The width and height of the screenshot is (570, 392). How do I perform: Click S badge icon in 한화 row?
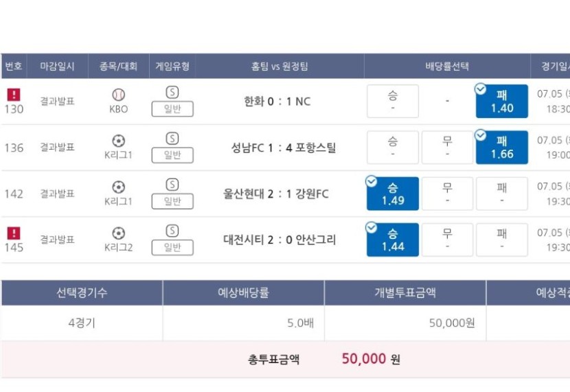pyautogui.click(x=172, y=92)
